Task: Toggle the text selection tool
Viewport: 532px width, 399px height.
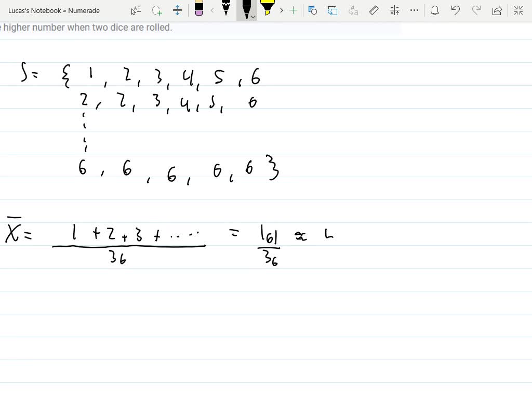Action: coord(135,10)
